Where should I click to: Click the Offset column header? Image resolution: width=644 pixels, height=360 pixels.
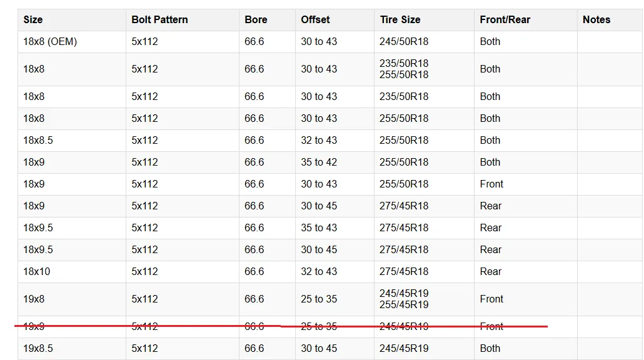pyautogui.click(x=315, y=19)
